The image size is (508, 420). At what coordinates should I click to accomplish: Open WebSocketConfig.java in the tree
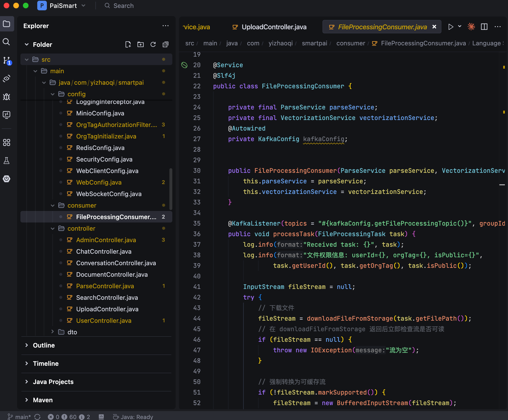coord(109,194)
